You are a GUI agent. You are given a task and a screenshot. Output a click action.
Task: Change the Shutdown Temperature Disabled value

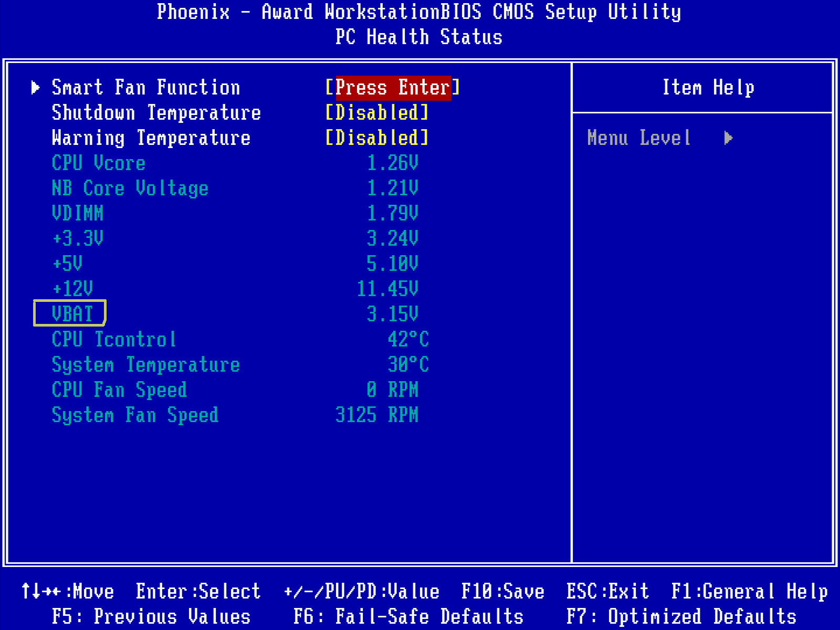point(377,112)
